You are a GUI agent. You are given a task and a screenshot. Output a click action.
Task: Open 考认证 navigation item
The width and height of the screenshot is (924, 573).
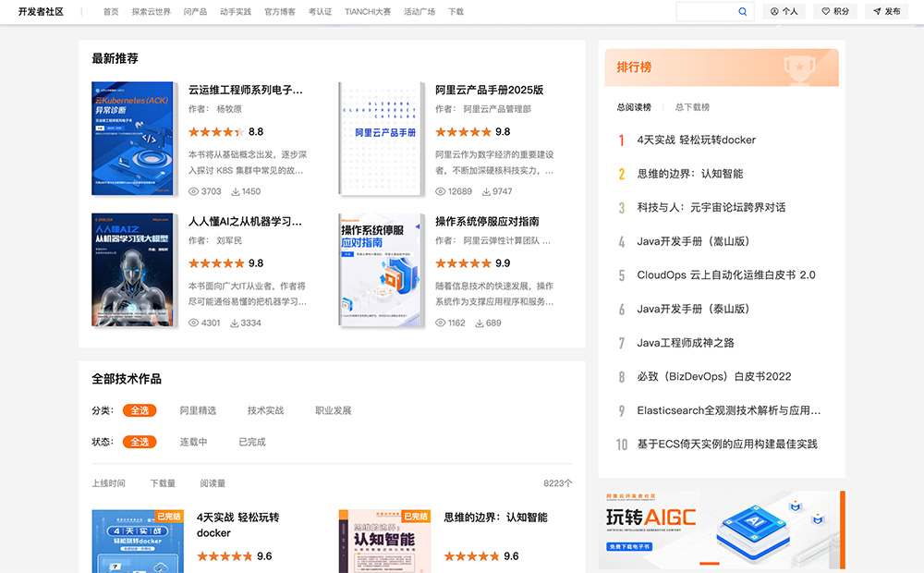(x=320, y=12)
